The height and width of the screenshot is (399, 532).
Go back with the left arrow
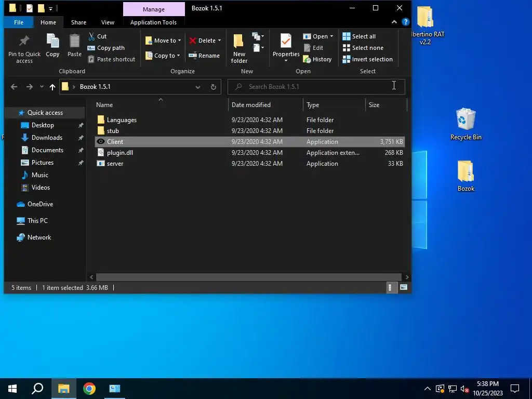[x=14, y=87]
